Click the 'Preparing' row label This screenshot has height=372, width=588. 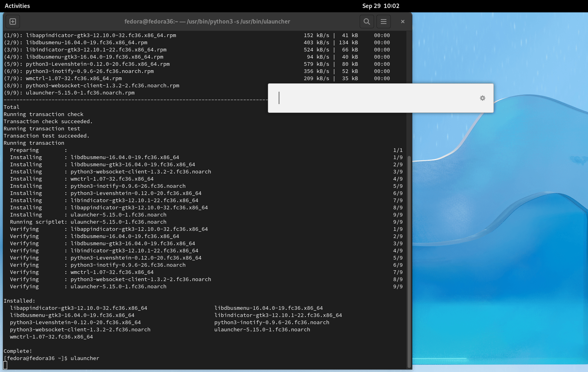(x=24, y=150)
